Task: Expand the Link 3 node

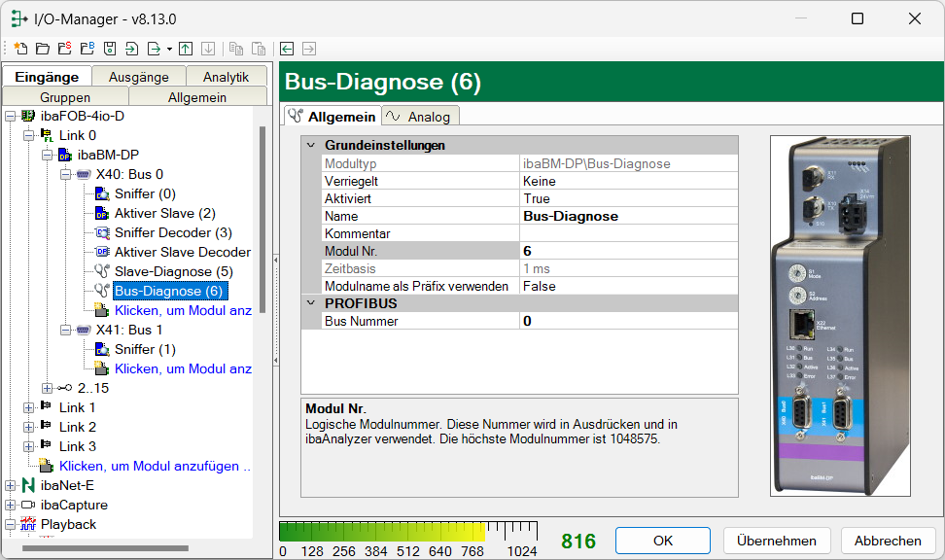Action: 28,446
